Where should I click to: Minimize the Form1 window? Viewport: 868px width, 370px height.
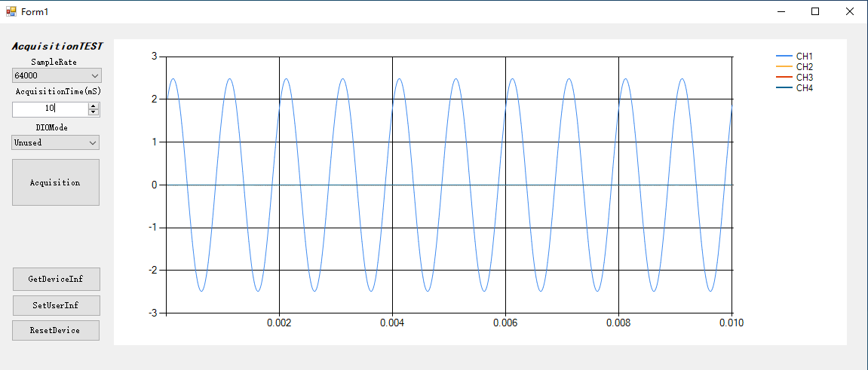pyautogui.click(x=781, y=11)
